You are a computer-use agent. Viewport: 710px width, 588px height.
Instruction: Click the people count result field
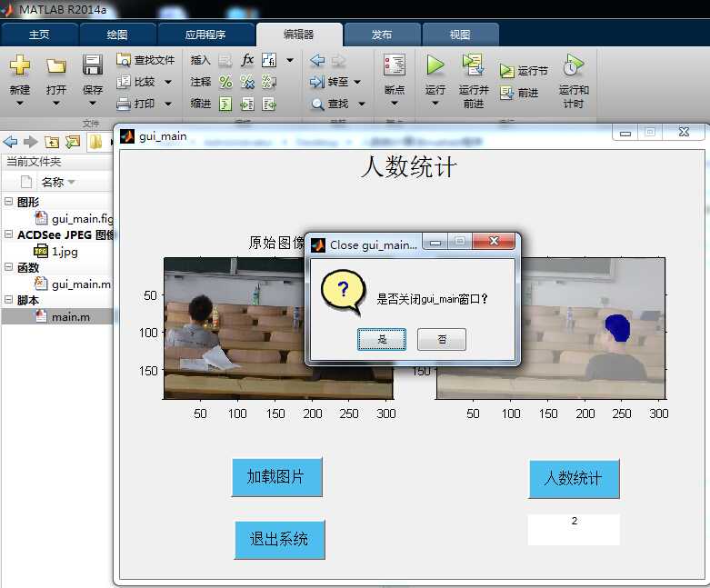click(574, 530)
